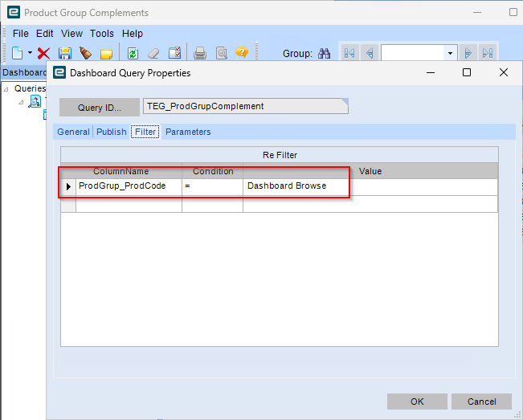
Task: Switch to the Parameters tab
Action: pyautogui.click(x=188, y=132)
